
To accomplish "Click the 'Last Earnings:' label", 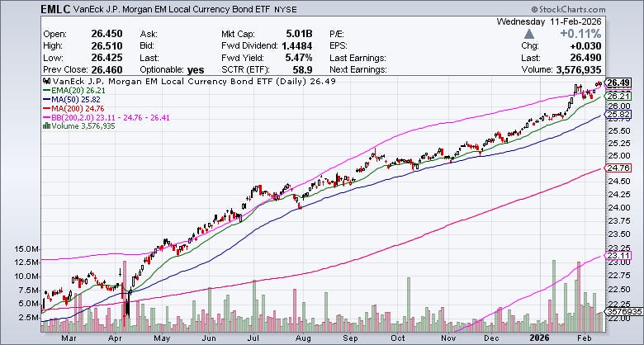I will click(x=358, y=58).
